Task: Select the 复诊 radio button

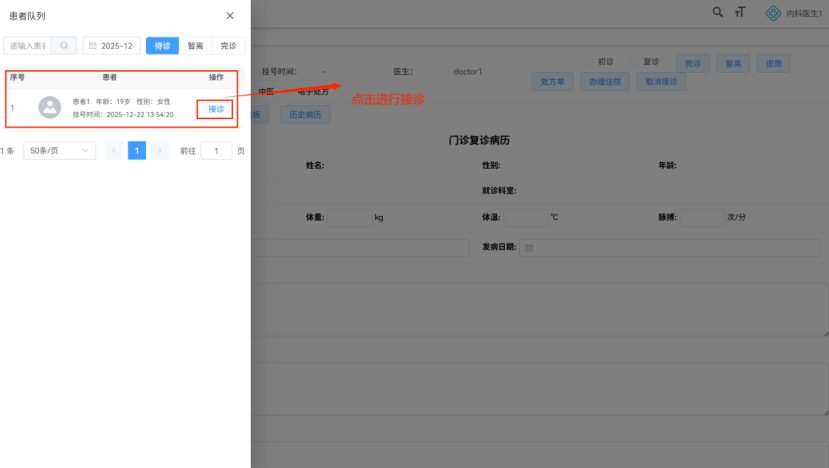Action: coord(634,62)
